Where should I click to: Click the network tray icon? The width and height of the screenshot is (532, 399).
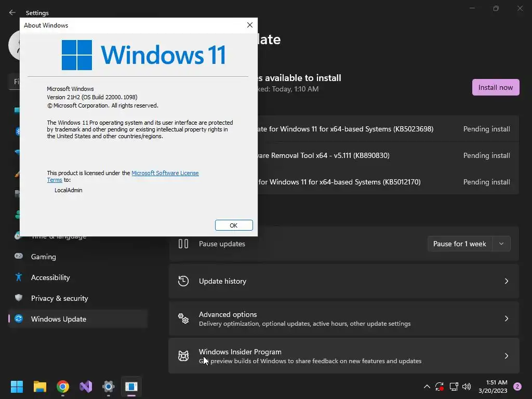point(454,387)
